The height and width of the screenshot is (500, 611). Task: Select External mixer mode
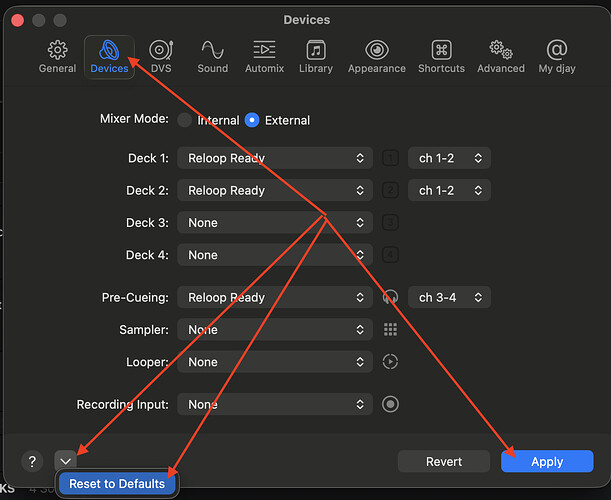click(252, 120)
